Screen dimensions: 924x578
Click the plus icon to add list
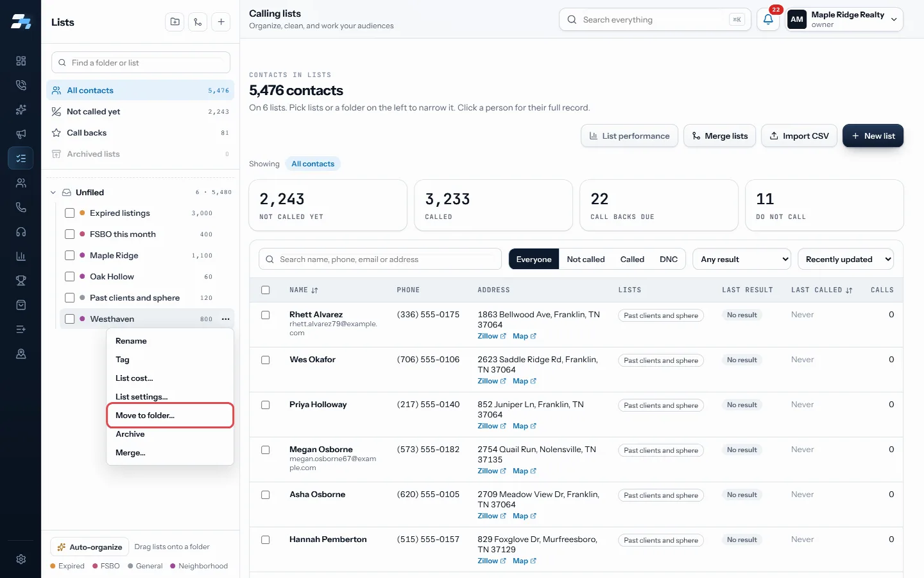[221, 22]
